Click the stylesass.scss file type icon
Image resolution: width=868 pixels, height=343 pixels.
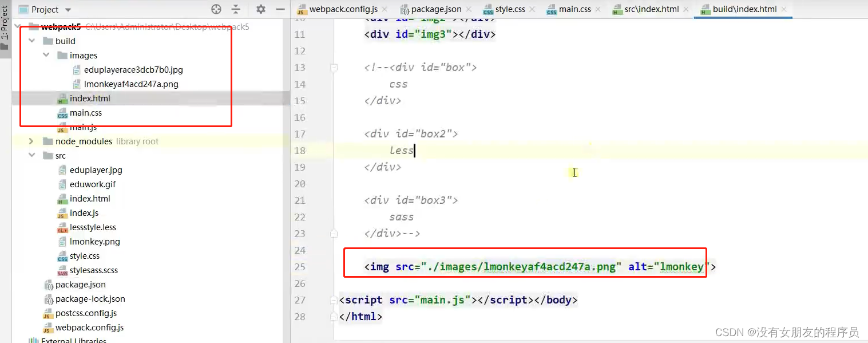[x=63, y=271]
